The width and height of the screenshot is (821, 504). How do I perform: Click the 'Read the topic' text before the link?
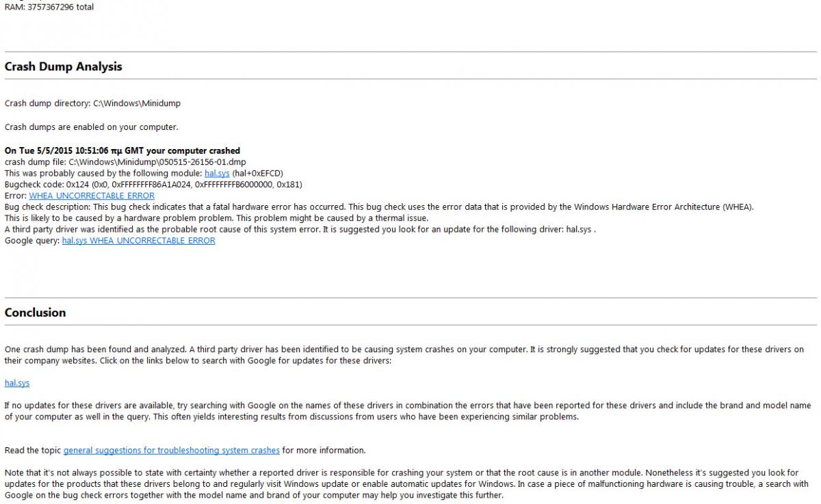(33, 450)
